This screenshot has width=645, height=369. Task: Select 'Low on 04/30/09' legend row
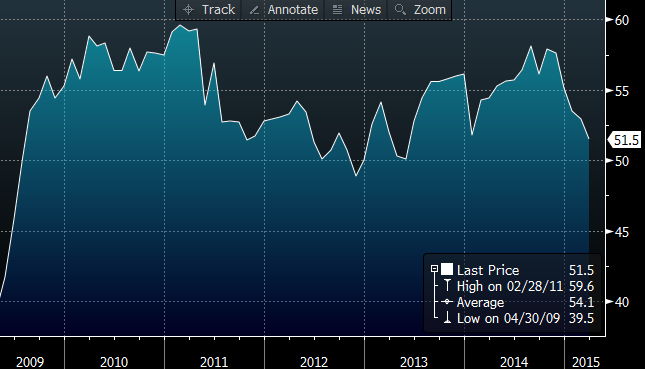click(508, 318)
